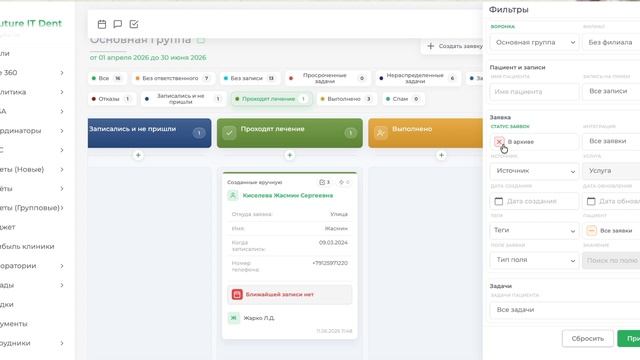Open the Все записи dropdown

coord(611,91)
